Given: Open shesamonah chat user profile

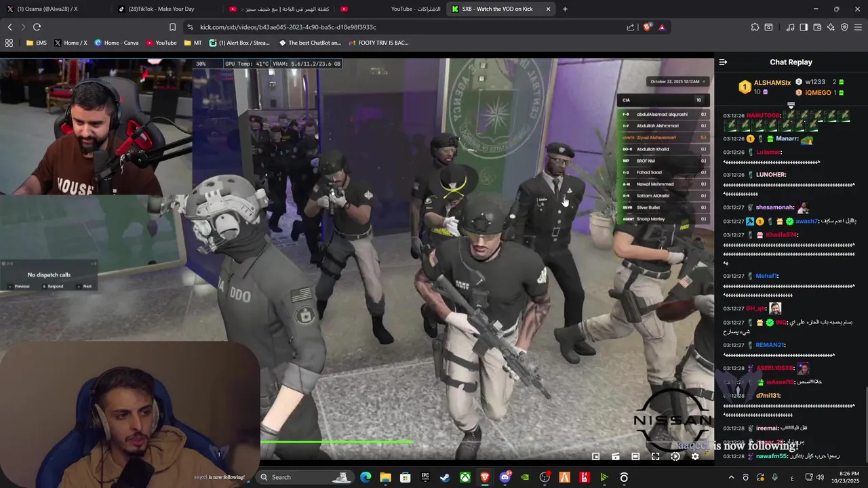Looking at the screenshot, I should coord(774,207).
